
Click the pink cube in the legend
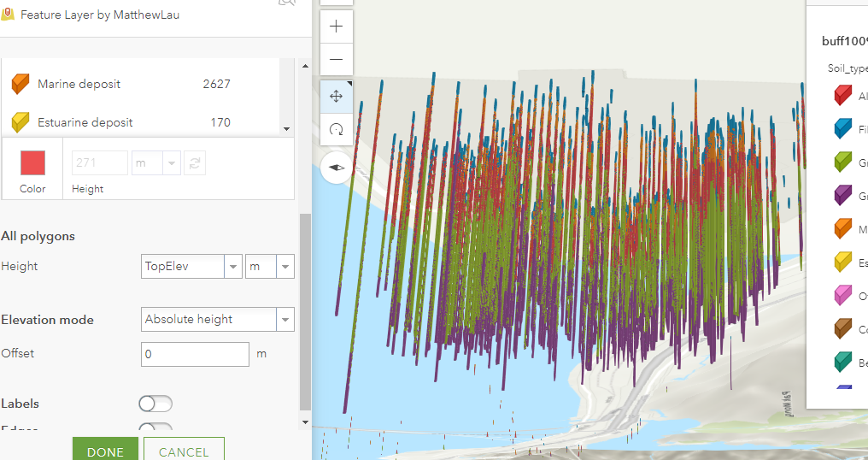coord(843,295)
